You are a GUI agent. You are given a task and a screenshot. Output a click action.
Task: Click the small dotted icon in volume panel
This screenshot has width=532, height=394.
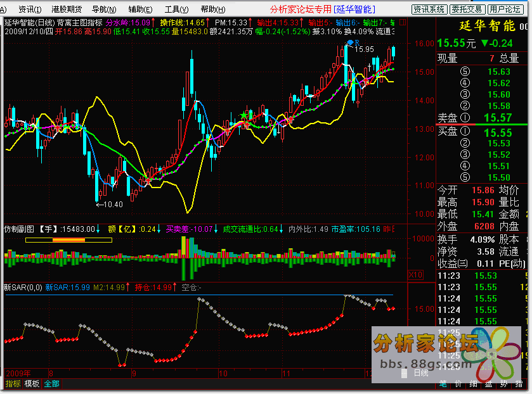coord(394,253)
